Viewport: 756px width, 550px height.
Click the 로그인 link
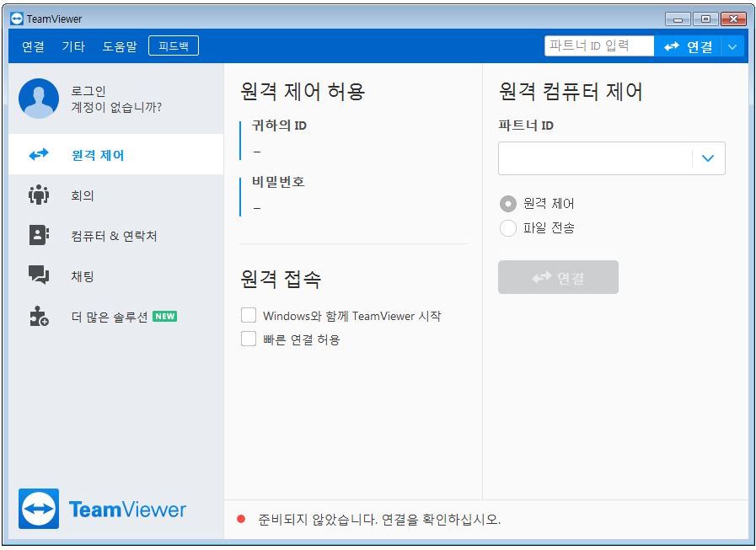click(x=88, y=91)
